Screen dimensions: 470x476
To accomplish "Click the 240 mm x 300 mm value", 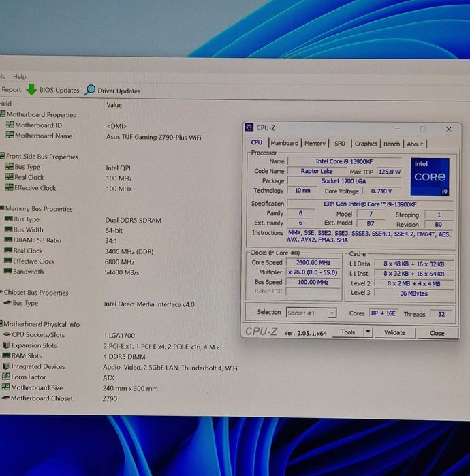I will click(130, 388).
